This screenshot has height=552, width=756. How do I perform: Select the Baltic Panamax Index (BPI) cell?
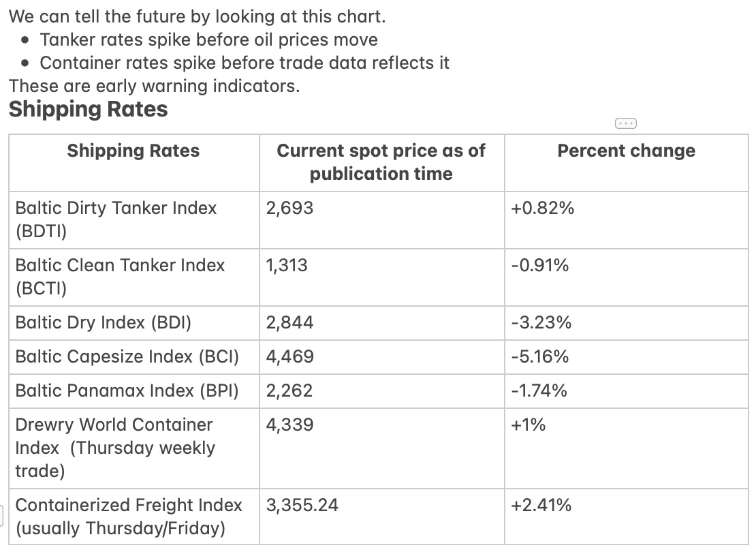coord(134,391)
